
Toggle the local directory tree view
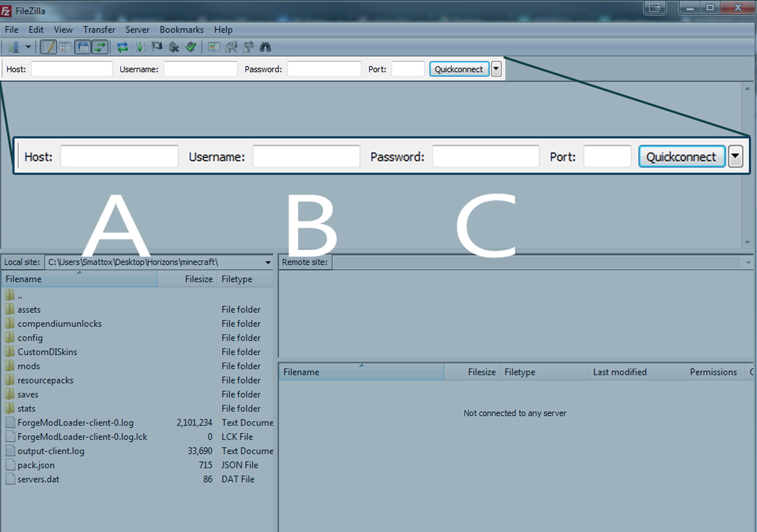(x=66, y=48)
